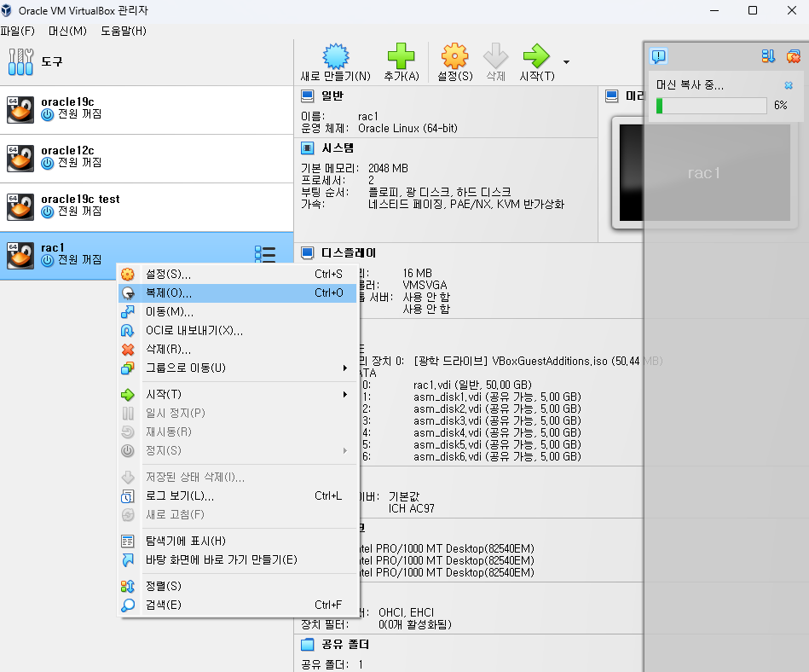The image size is (809, 672).
Task: Click the sort notifications icon in the panel
Action: pyautogui.click(x=768, y=56)
